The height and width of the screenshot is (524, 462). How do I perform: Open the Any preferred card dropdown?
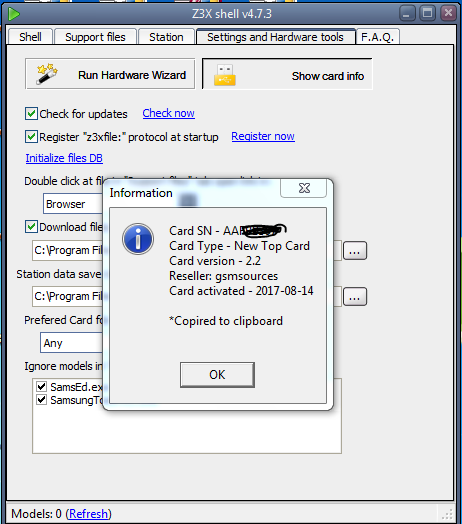[x=72, y=343]
